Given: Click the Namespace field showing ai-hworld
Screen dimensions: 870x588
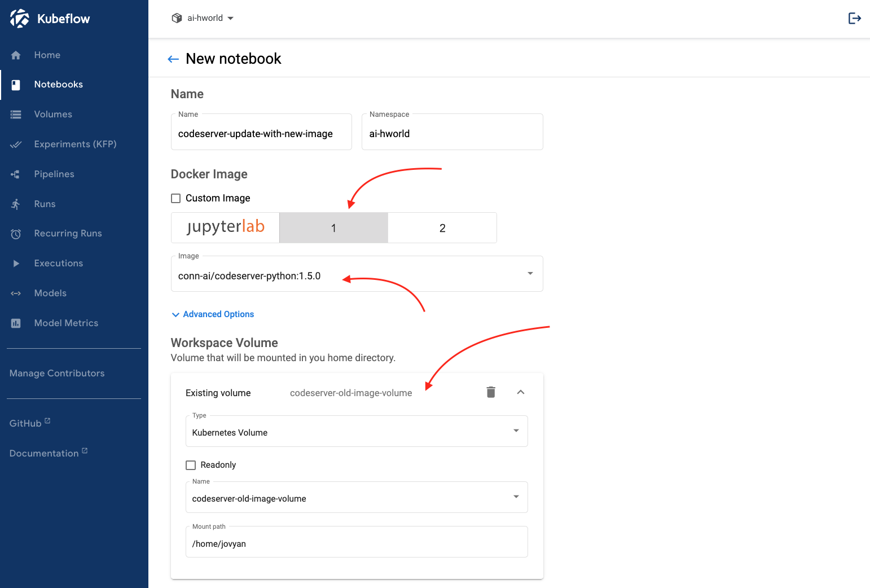Looking at the screenshot, I should click(x=452, y=133).
